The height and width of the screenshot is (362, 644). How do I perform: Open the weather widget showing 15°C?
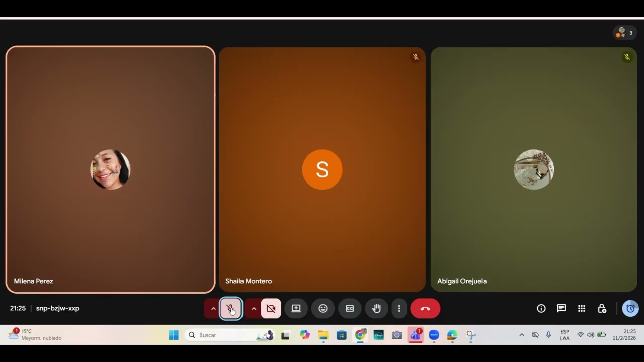[x=34, y=335]
